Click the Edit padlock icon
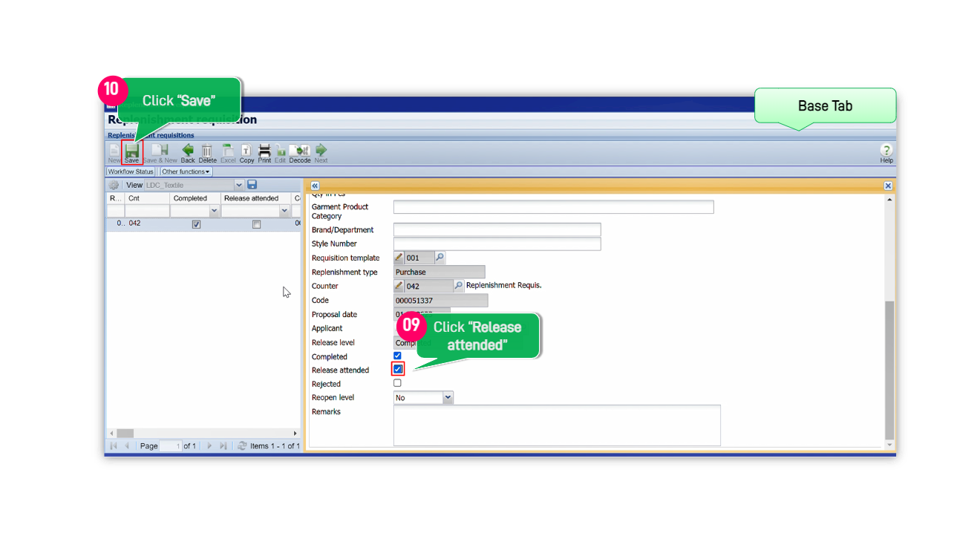 click(x=280, y=151)
